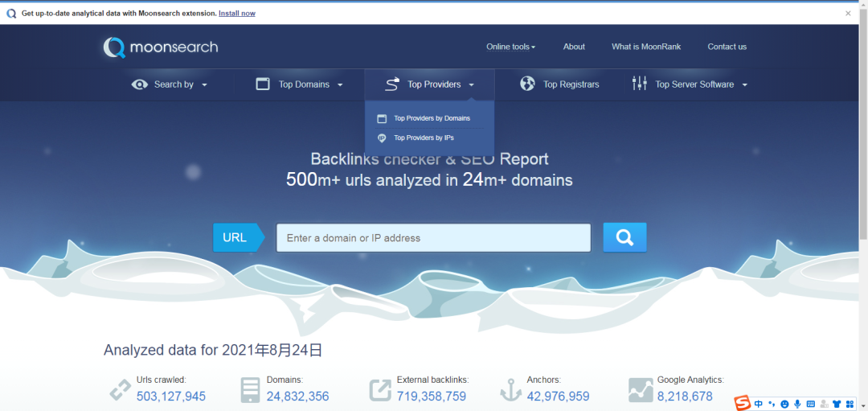Click the blue URL label button
This screenshot has width=868, height=411.
(x=239, y=237)
